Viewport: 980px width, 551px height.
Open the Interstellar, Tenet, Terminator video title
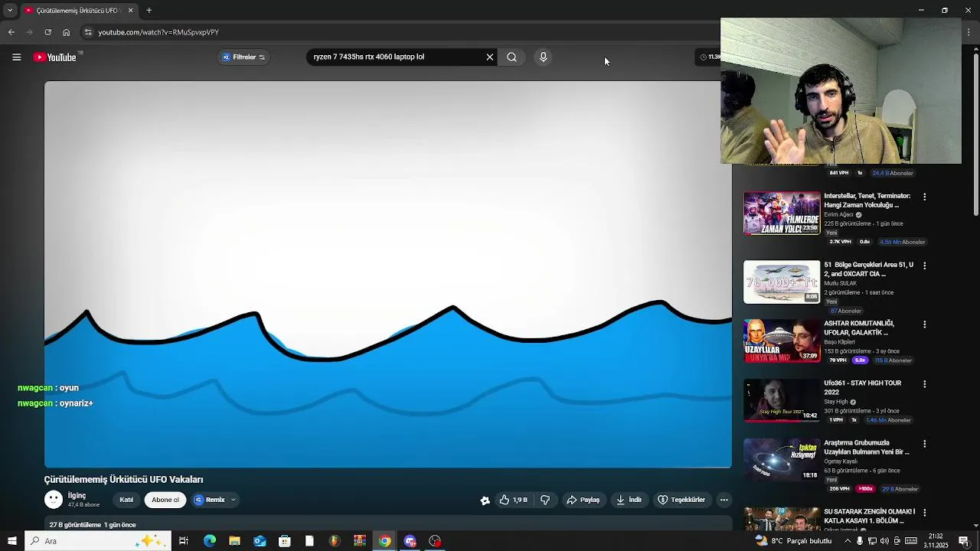click(x=867, y=201)
